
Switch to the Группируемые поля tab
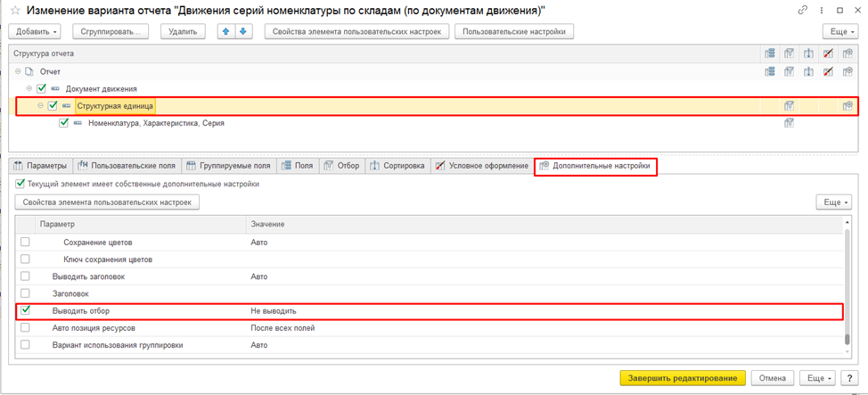pyautogui.click(x=229, y=166)
